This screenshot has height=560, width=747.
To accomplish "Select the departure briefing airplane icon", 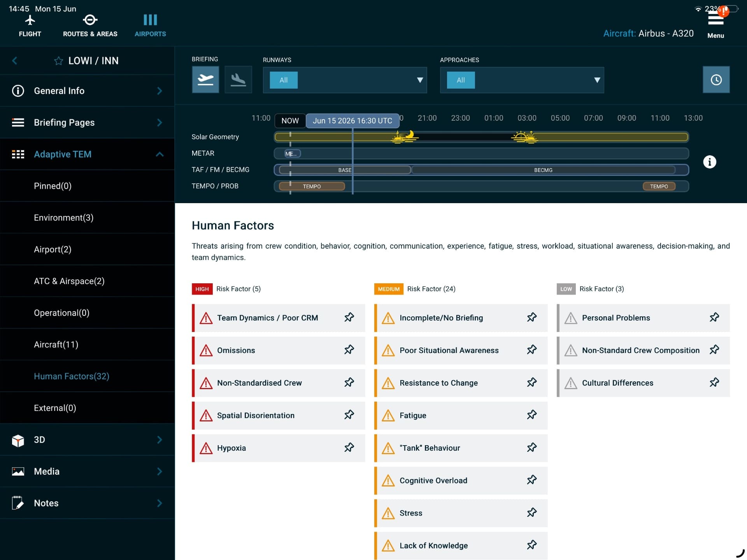I will point(205,80).
